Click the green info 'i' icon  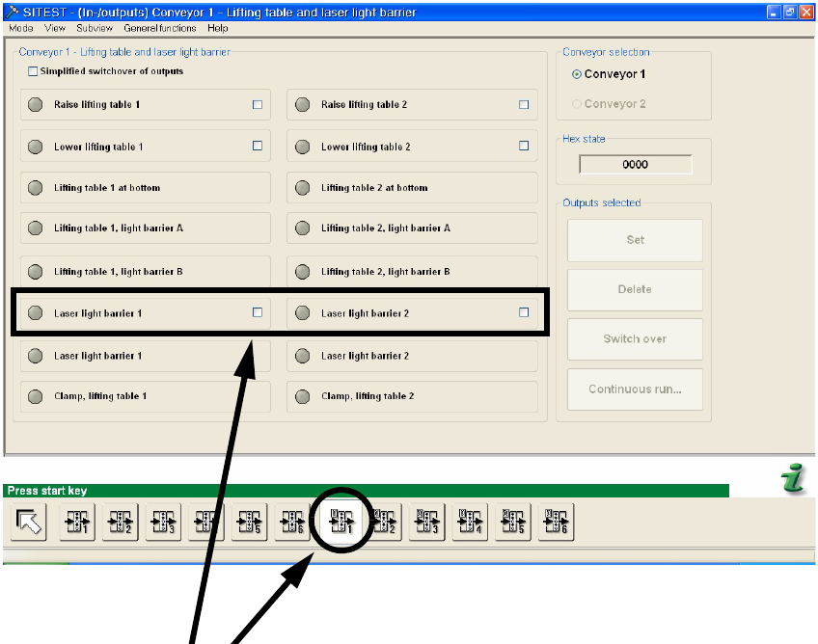point(793,477)
